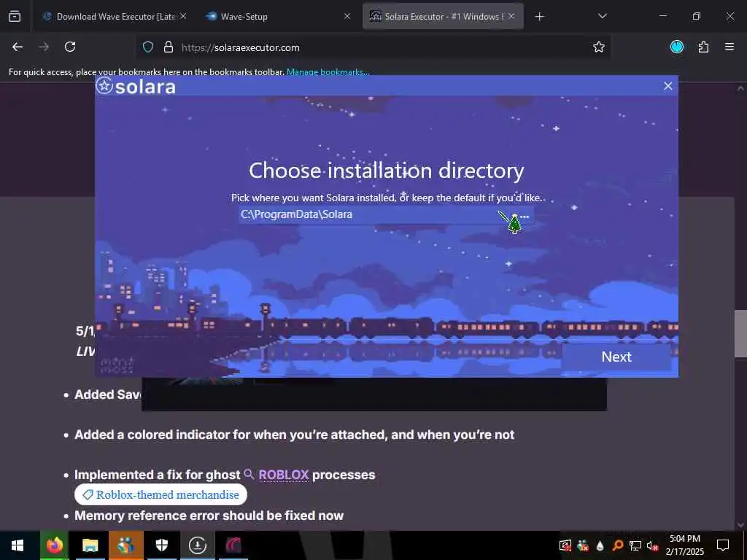Expand the list all tabs dropdown

(x=602, y=16)
